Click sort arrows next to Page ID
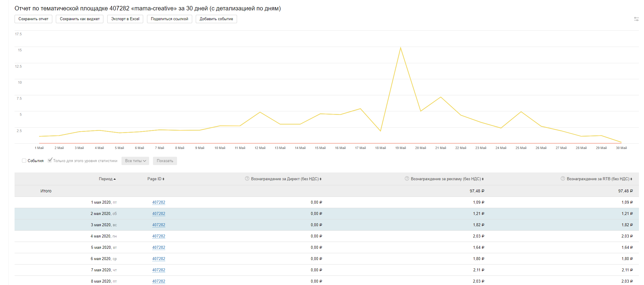 click(163, 179)
